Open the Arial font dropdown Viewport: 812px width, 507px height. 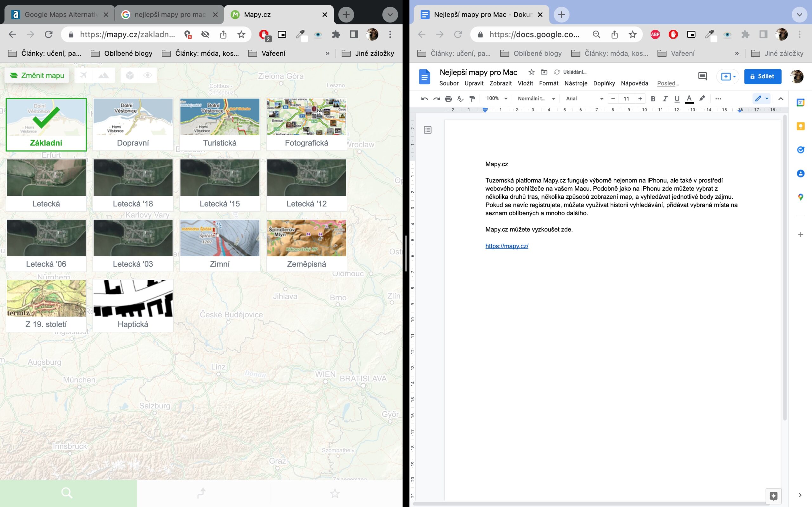coord(584,99)
